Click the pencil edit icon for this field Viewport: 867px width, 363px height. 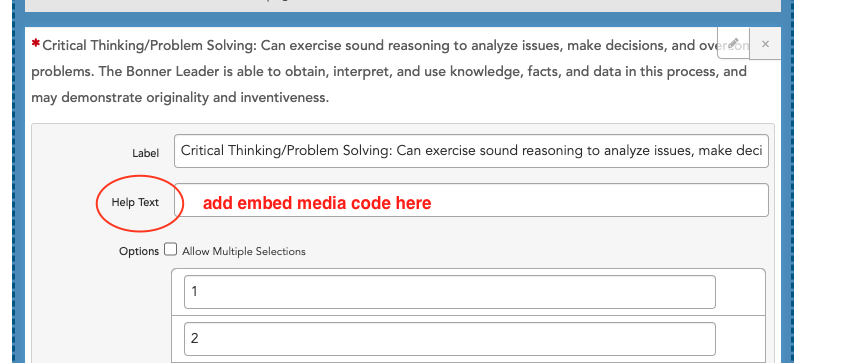(x=734, y=44)
